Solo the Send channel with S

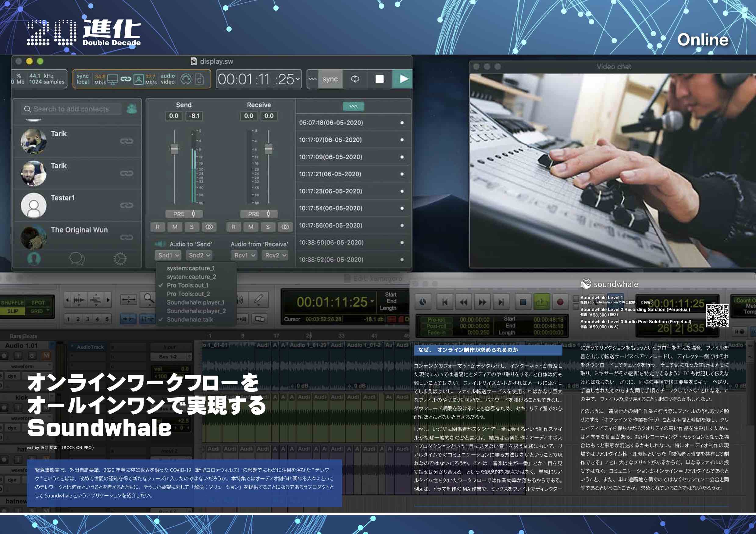(192, 227)
